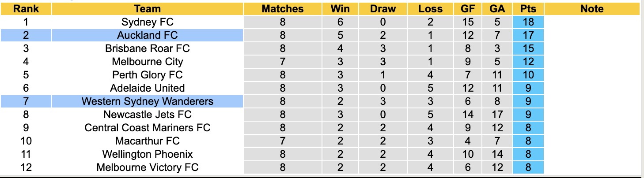Select the Western Sydney Wanderers row

click(x=148, y=101)
